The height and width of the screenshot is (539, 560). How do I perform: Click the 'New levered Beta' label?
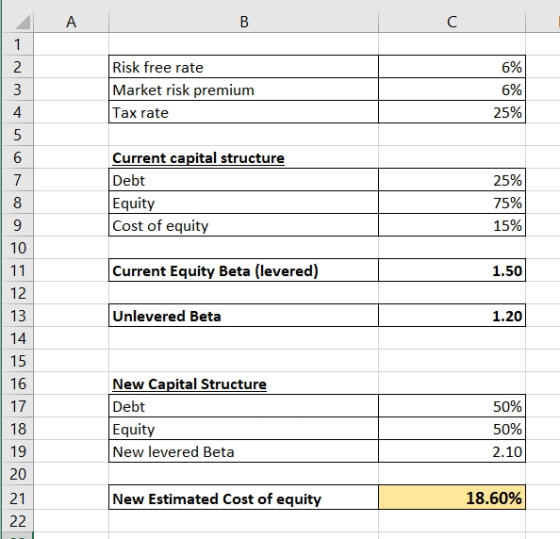[x=244, y=451]
